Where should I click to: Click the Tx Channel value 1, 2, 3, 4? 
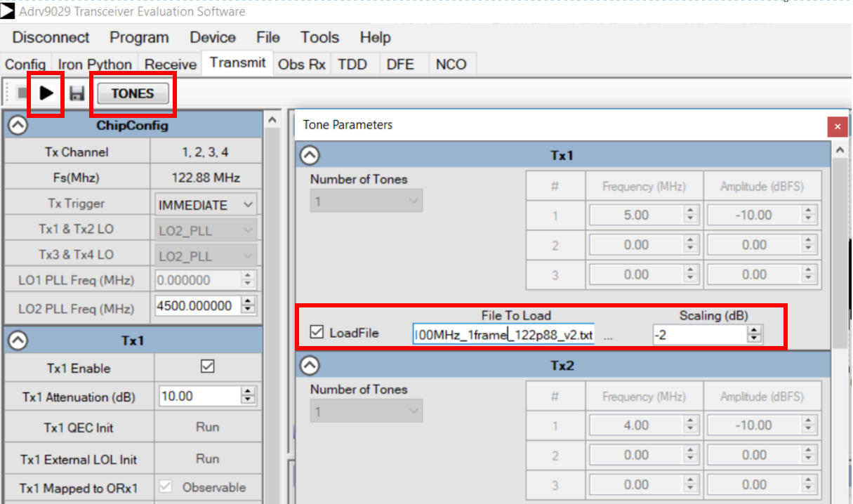pyautogui.click(x=205, y=152)
